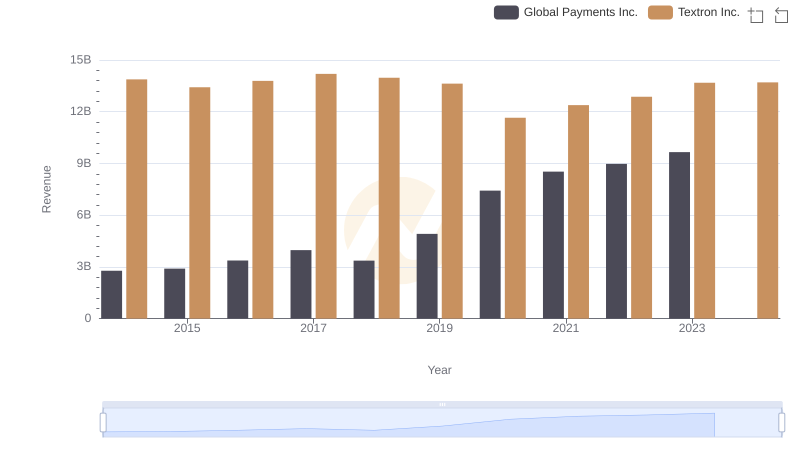Image resolution: width=800 pixels, height=461 pixels.
Task: Click the 2019 Textron orange bar
Action: [x=452, y=201]
